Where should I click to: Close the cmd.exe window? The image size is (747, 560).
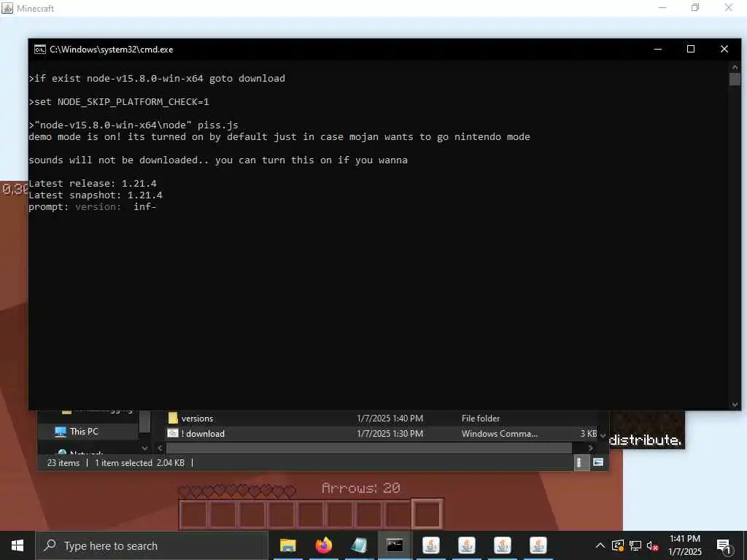click(x=724, y=49)
